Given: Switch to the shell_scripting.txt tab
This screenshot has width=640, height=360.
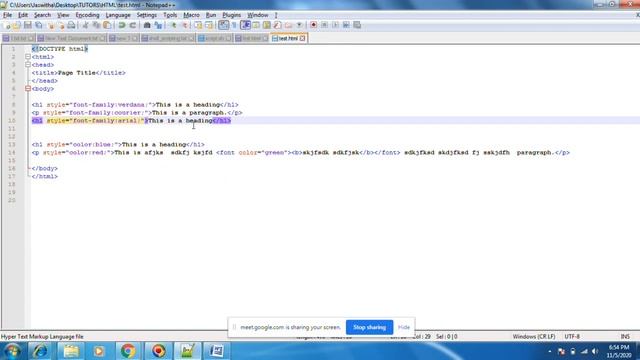Looking at the screenshot, I should click(x=168, y=38).
